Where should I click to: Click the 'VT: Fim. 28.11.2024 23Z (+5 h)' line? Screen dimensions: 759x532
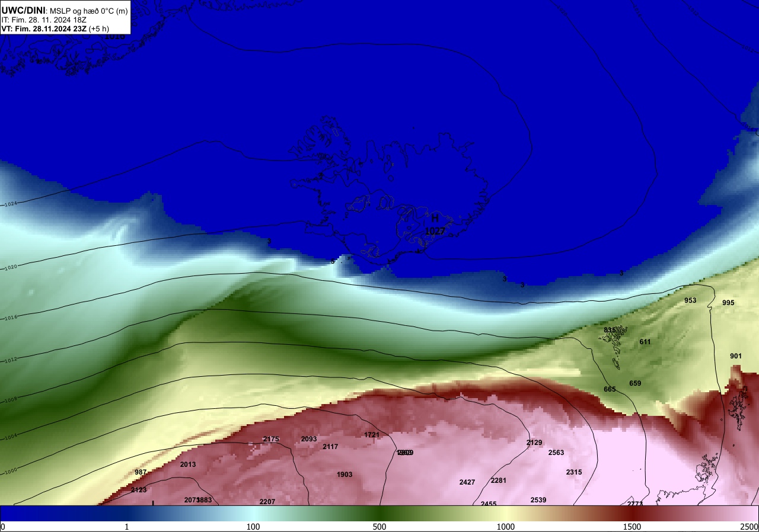pyautogui.click(x=55, y=28)
